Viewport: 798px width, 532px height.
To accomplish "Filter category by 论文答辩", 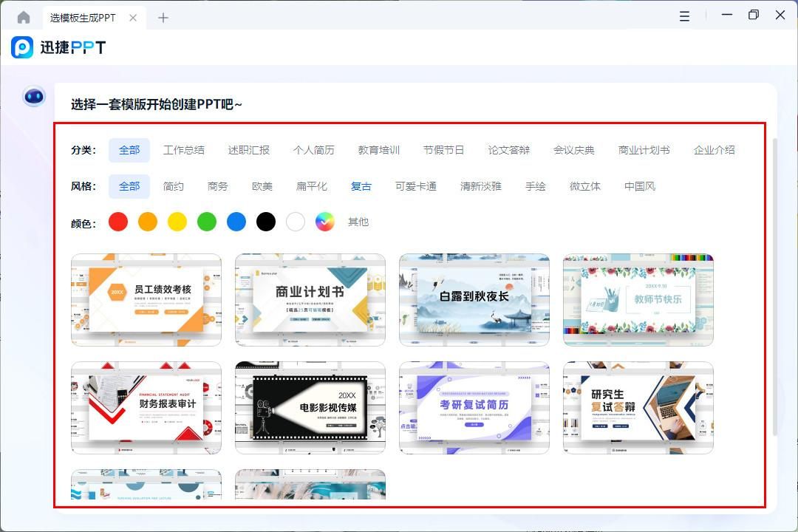I will 509,150.
